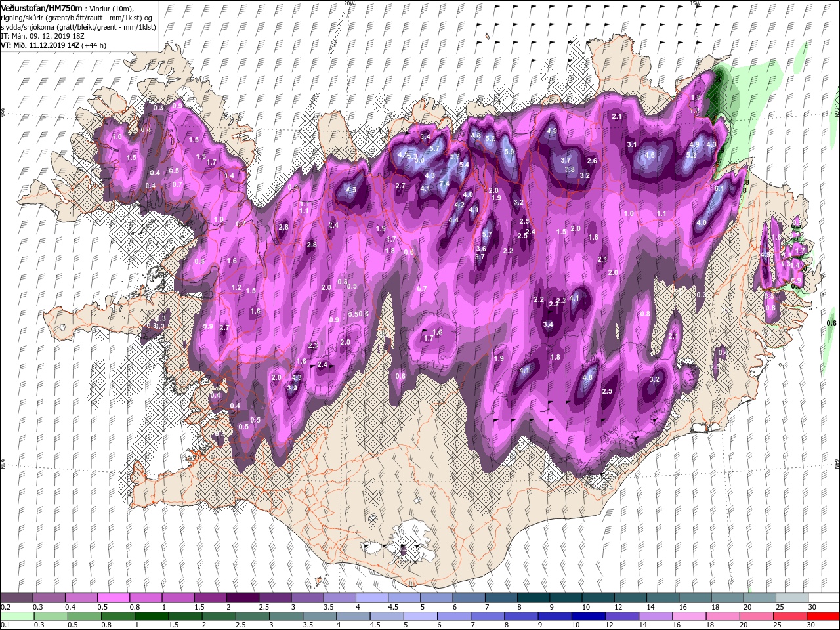Click the '4.4' snowfall value on map
Screen dimensions: 840x630
(x=453, y=220)
